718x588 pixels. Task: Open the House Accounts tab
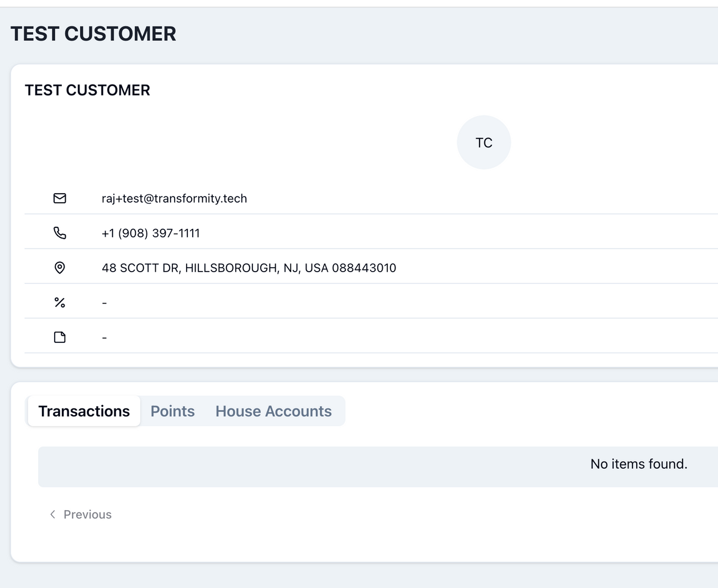[x=273, y=411]
